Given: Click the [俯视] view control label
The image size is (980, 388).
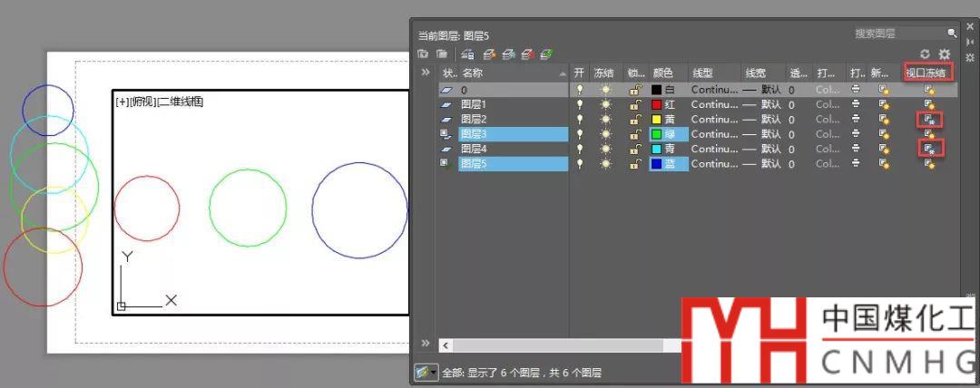Looking at the screenshot, I should [142, 102].
